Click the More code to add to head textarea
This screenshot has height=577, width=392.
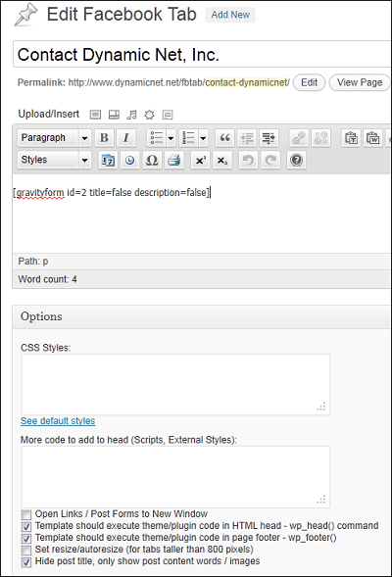[175, 477]
